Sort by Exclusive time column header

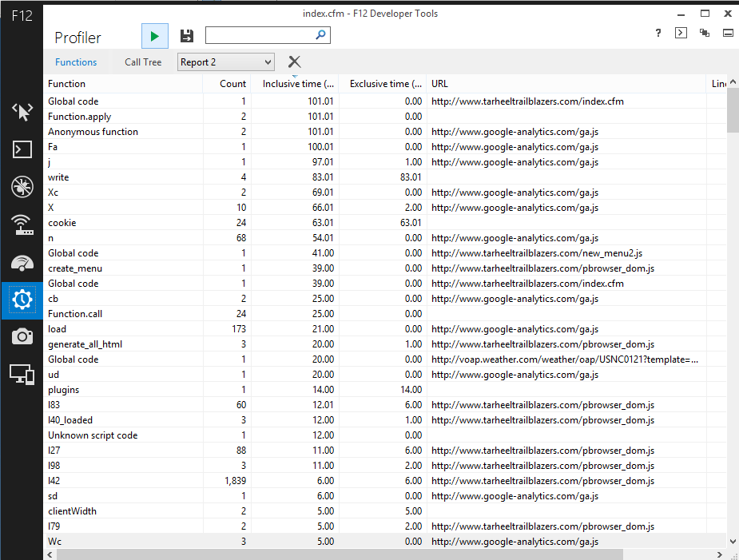click(382, 83)
